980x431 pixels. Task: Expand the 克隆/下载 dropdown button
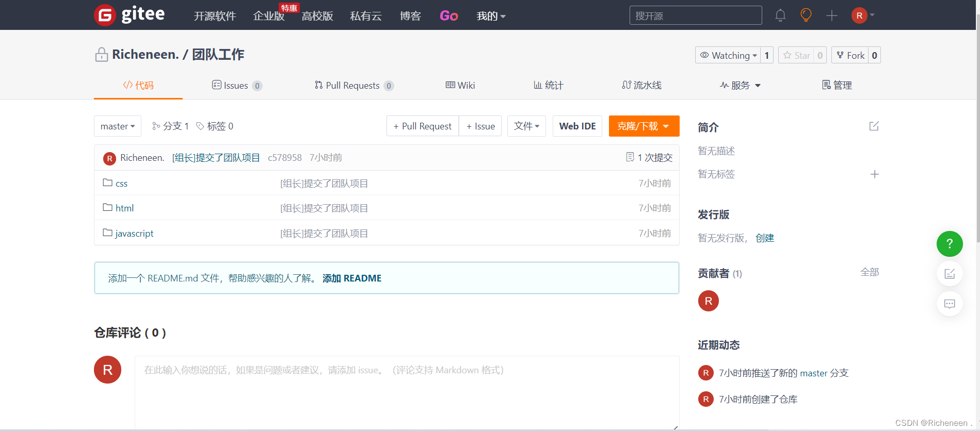(x=644, y=126)
